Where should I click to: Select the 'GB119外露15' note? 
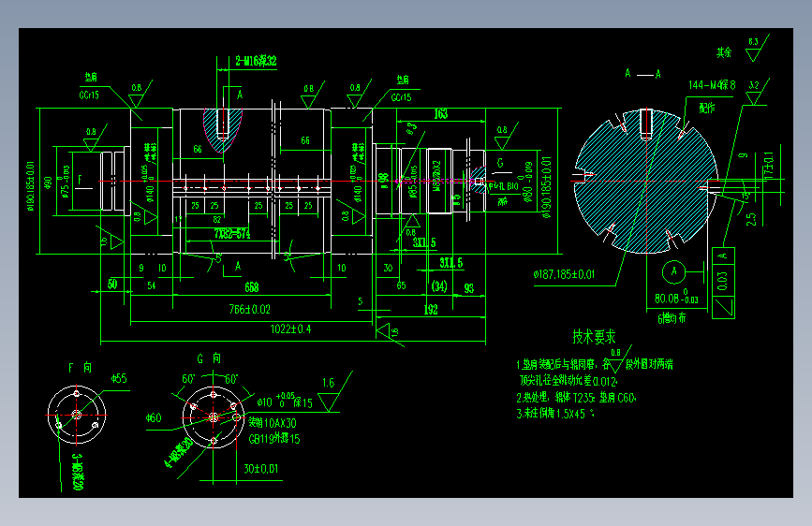274,439
